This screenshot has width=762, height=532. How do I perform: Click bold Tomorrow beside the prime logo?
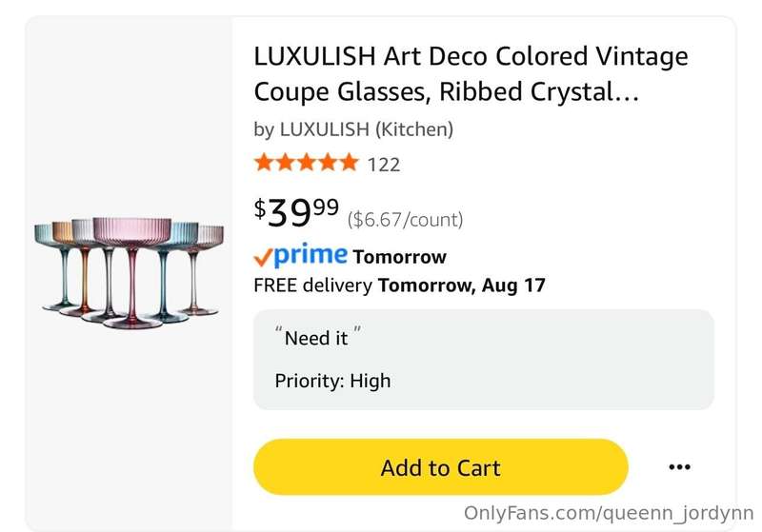[399, 257]
